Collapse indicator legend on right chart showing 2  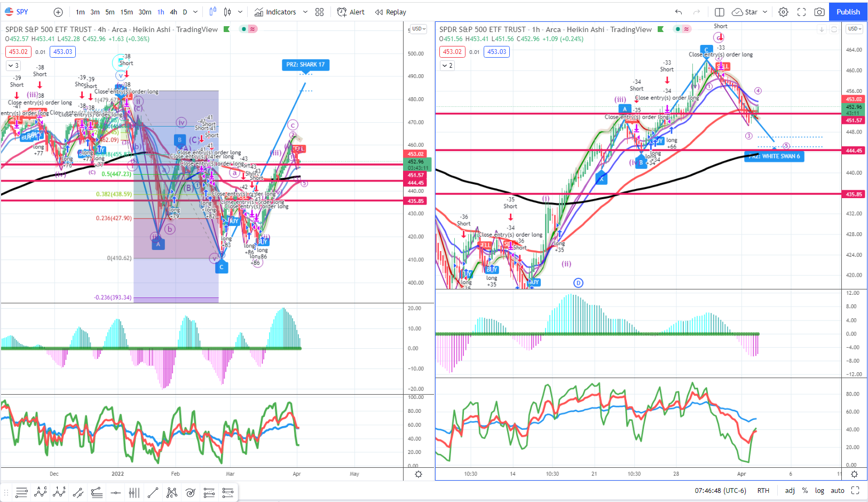(x=447, y=66)
